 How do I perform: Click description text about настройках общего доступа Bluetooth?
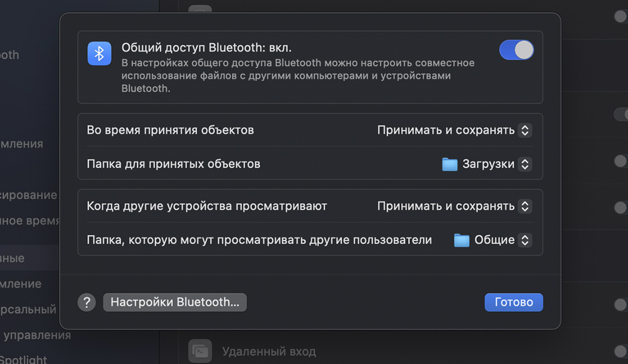[x=298, y=76]
